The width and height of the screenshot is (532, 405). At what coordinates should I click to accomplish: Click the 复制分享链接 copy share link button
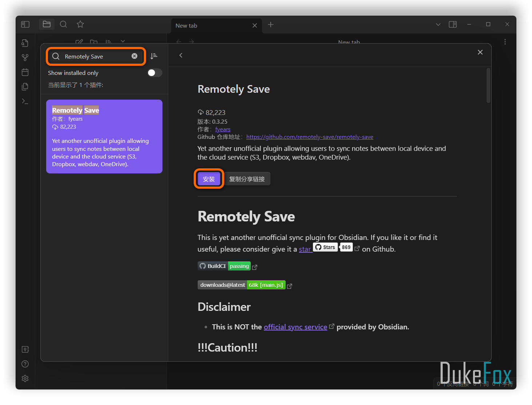[x=247, y=179]
